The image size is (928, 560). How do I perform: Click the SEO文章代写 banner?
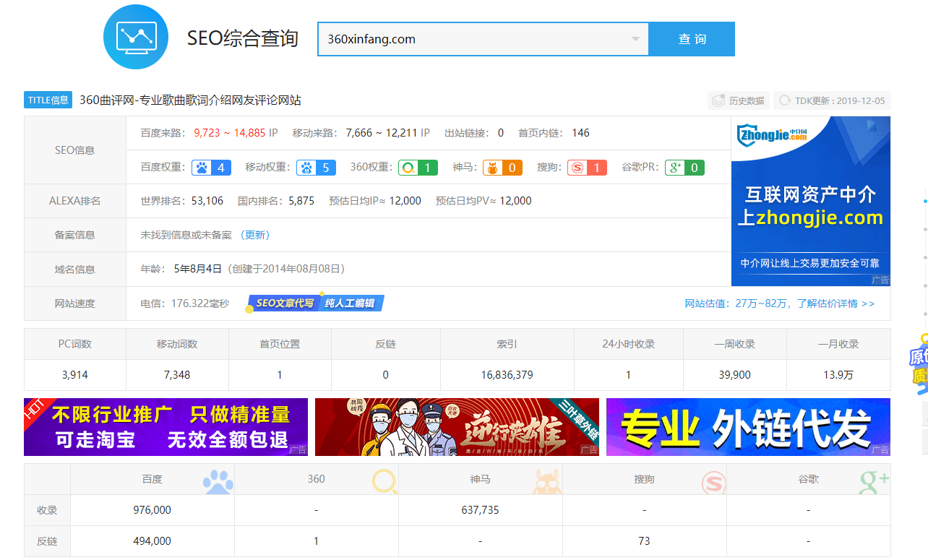coord(314,303)
